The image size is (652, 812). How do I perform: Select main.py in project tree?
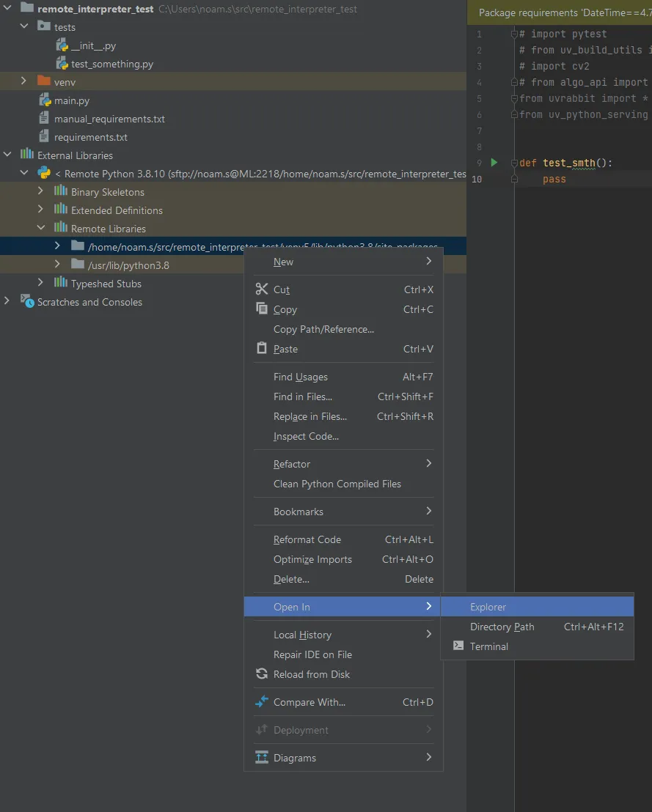(x=72, y=100)
